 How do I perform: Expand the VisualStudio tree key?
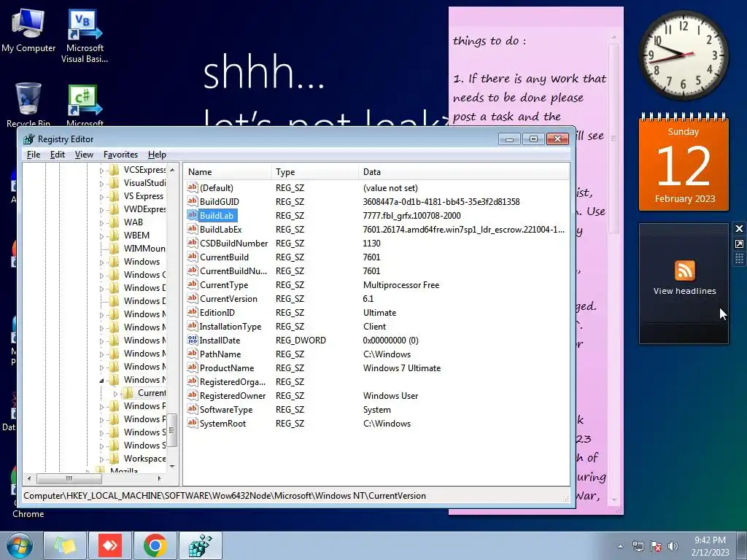coord(101,183)
